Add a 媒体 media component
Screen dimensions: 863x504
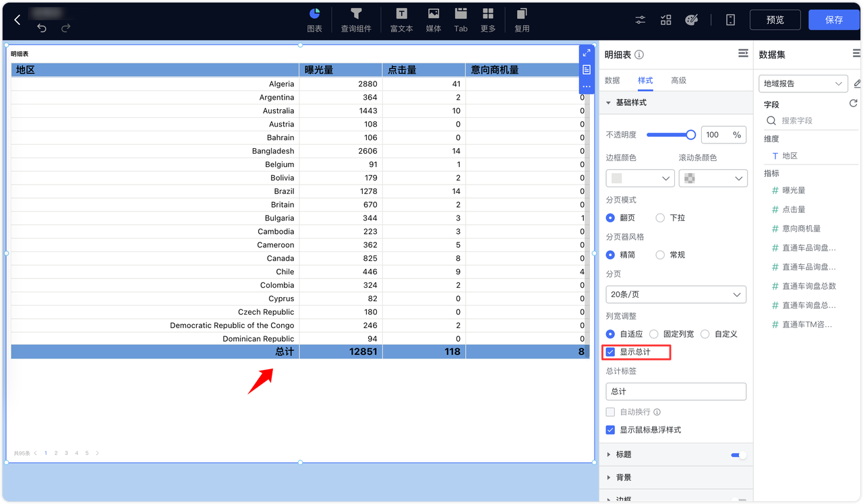(x=434, y=20)
